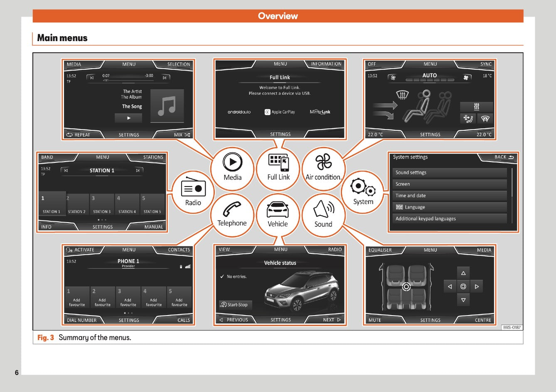Open the Air condition fan icon
The height and width of the screenshot is (392, 556).
[x=323, y=162]
